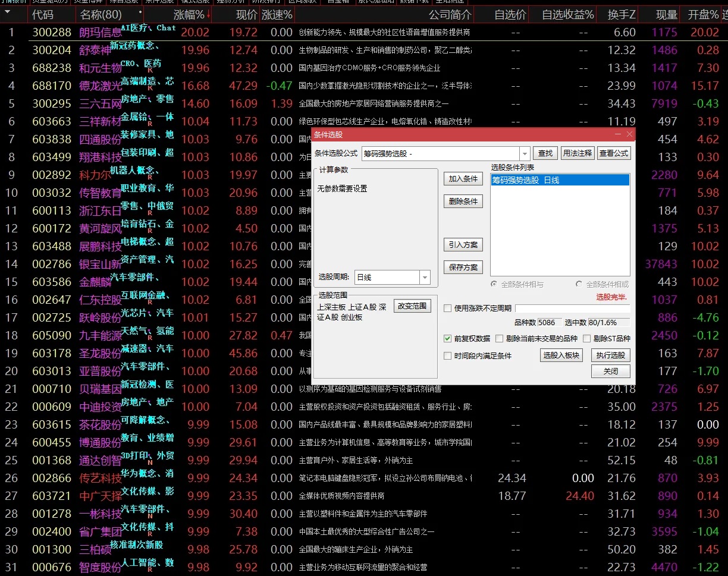Click stock code 001278

52,514
